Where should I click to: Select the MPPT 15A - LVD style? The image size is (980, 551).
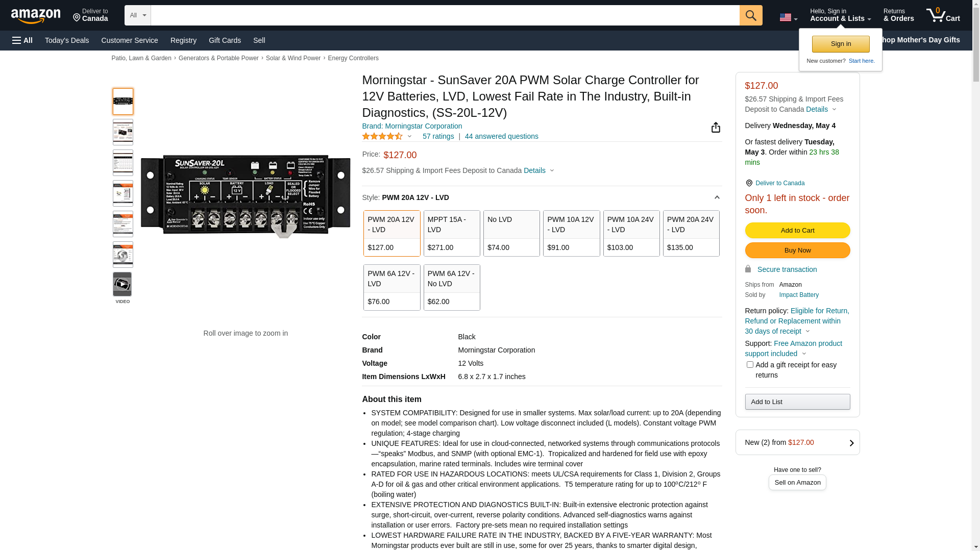click(452, 233)
